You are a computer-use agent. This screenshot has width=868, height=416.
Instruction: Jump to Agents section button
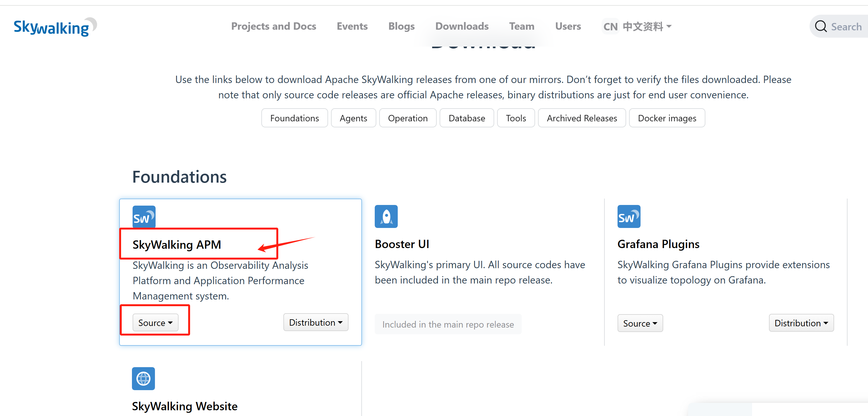353,118
